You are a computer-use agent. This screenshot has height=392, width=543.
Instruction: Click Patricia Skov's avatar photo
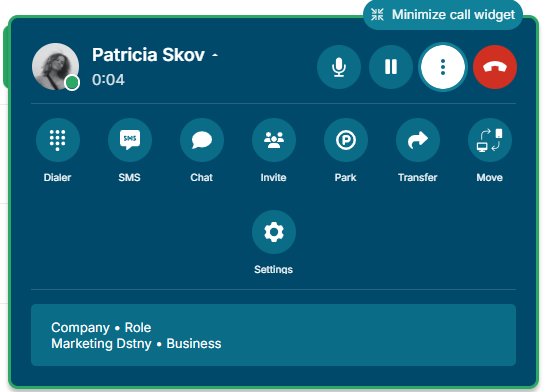point(55,66)
